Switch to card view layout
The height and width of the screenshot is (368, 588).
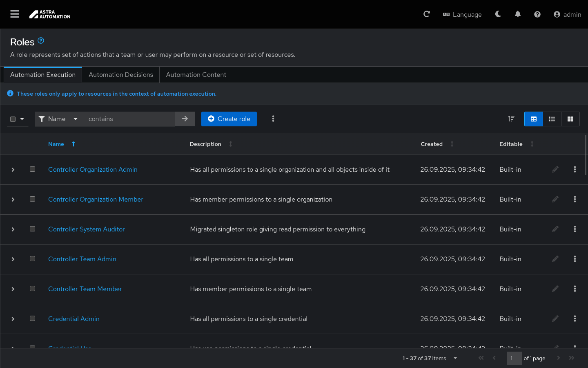coord(570,119)
